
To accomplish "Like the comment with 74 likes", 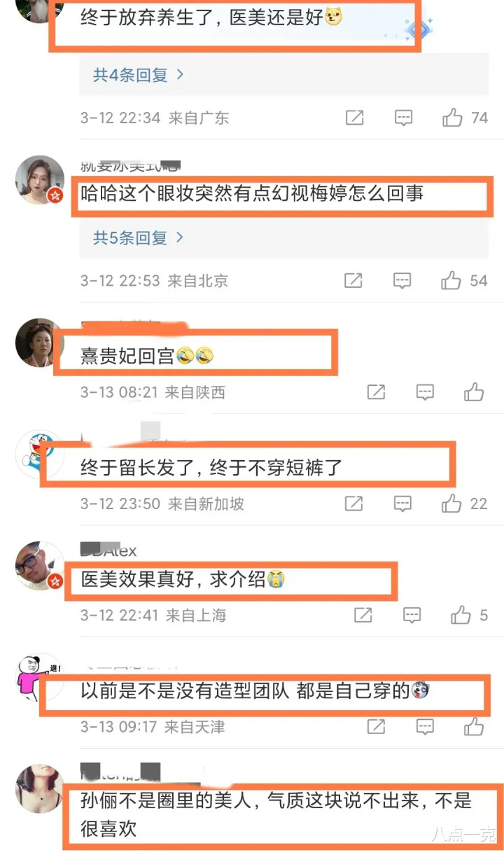I will pos(453,118).
